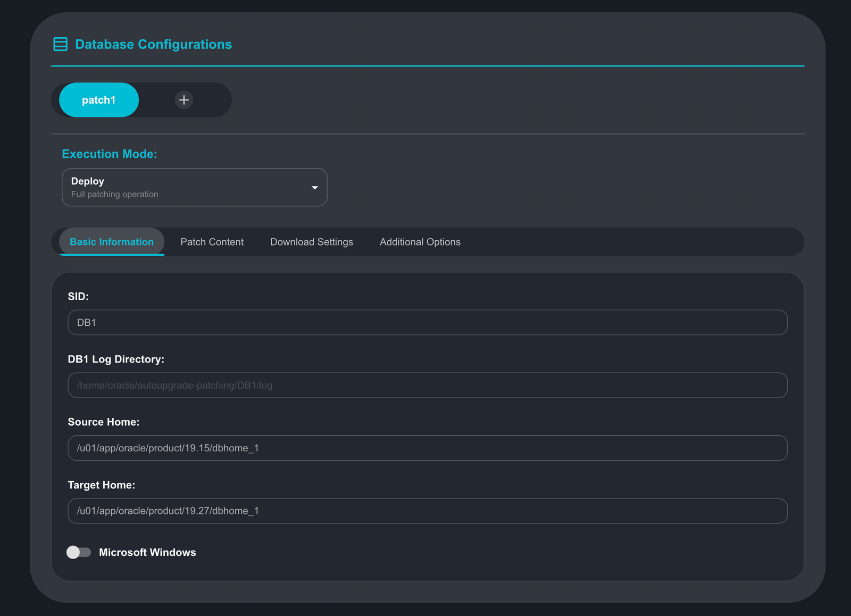Focus the SID input field
This screenshot has width=851, height=616.
(427, 323)
